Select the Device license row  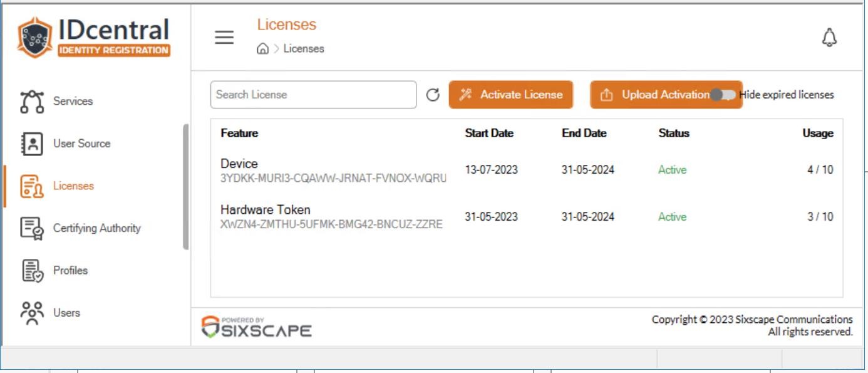527,171
